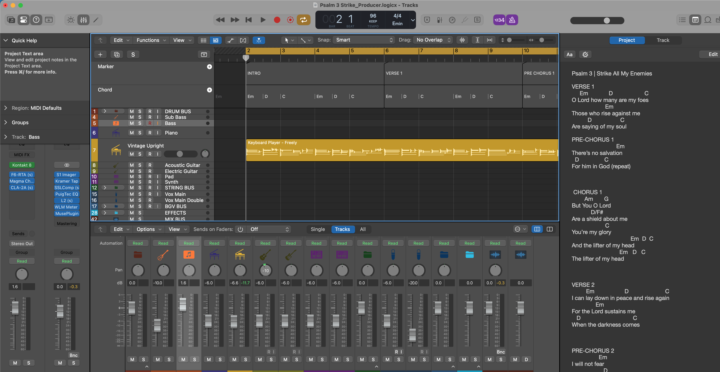This screenshot has width=720, height=372.
Task: Solo the Acoustic Guitar track
Action: [x=140, y=165]
